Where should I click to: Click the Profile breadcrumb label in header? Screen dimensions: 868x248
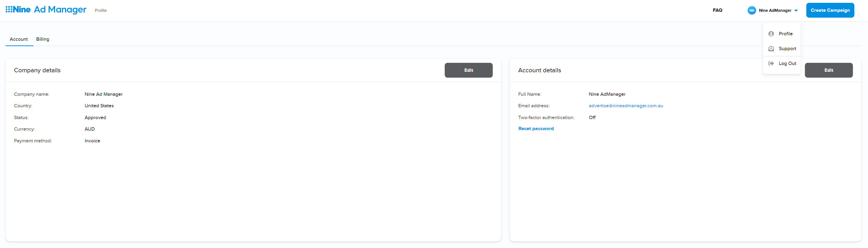coord(101,10)
